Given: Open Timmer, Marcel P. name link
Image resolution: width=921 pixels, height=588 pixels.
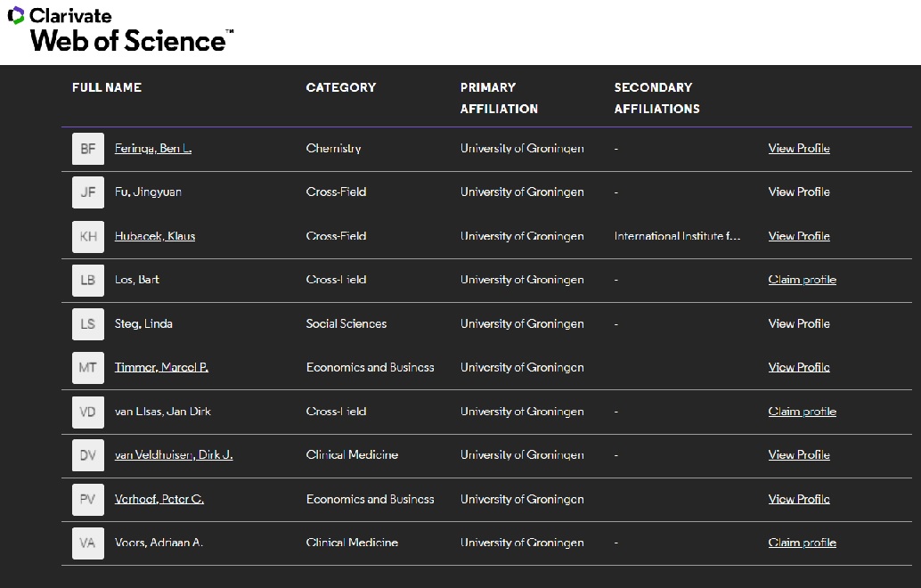Looking at the screenshot, I should point(161,367).
